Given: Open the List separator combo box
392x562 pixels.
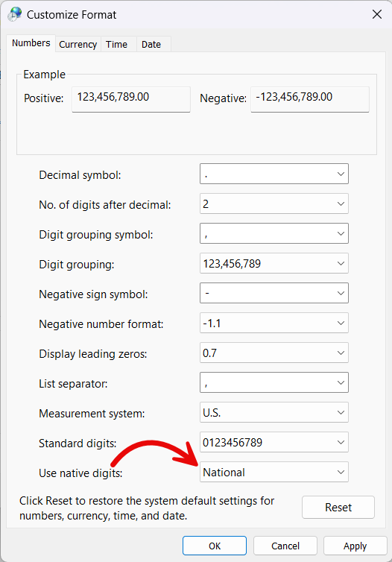Looking at the screenshot, I should pos(274,382).
